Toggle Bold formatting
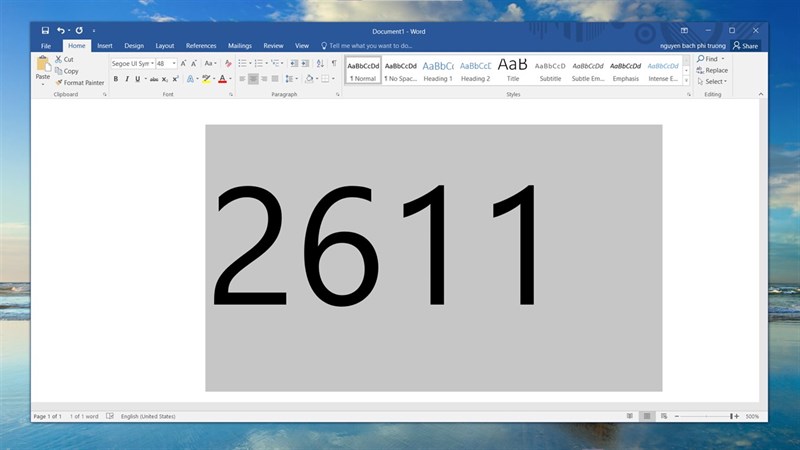This screenshot has width=800, height=450. click(x=116, y=79)
